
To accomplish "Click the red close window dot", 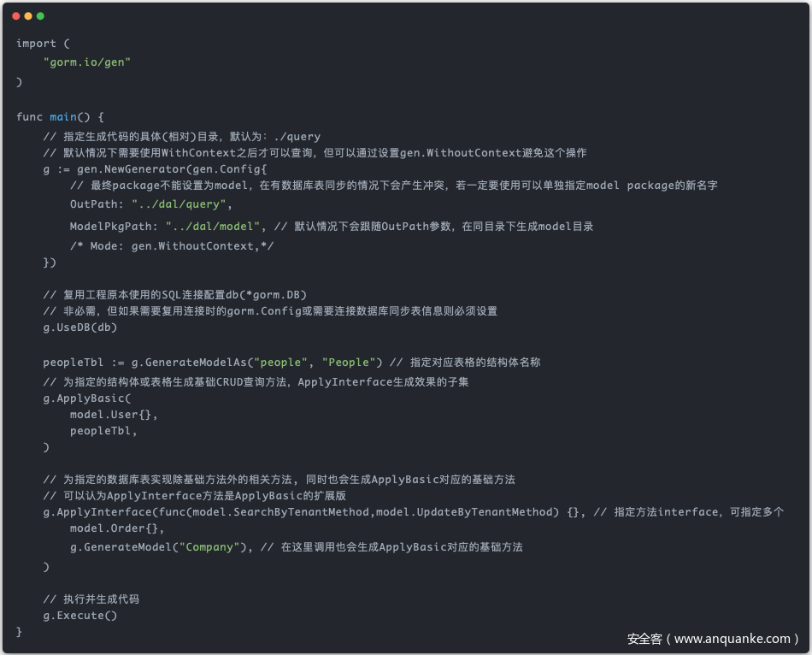I will coord(16,16).
